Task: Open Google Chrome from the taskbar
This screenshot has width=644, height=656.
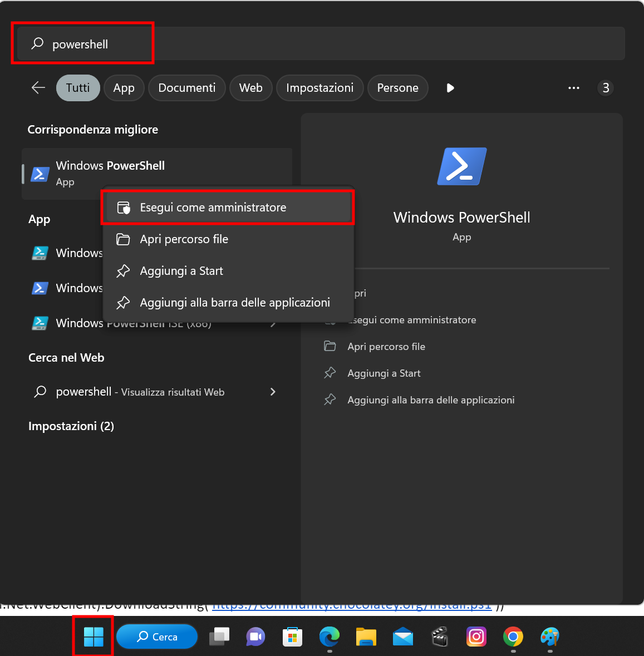Action: [512, 637]
